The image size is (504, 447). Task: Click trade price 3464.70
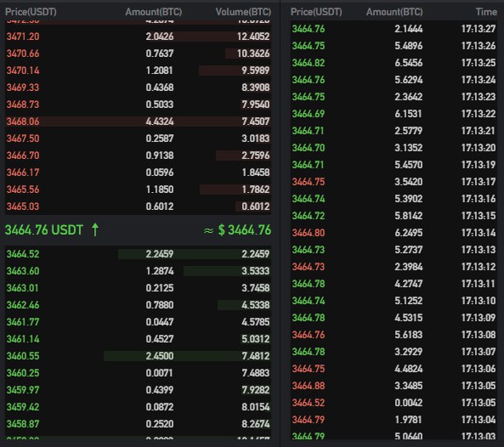pyautogui.click(x=309, y=148)
